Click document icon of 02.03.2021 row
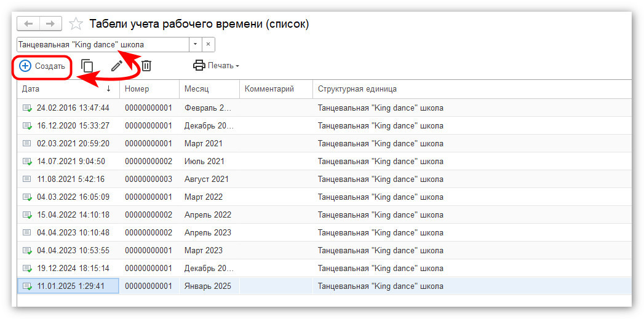The height and width of the screenshot is (319, 644). (26, 143)
